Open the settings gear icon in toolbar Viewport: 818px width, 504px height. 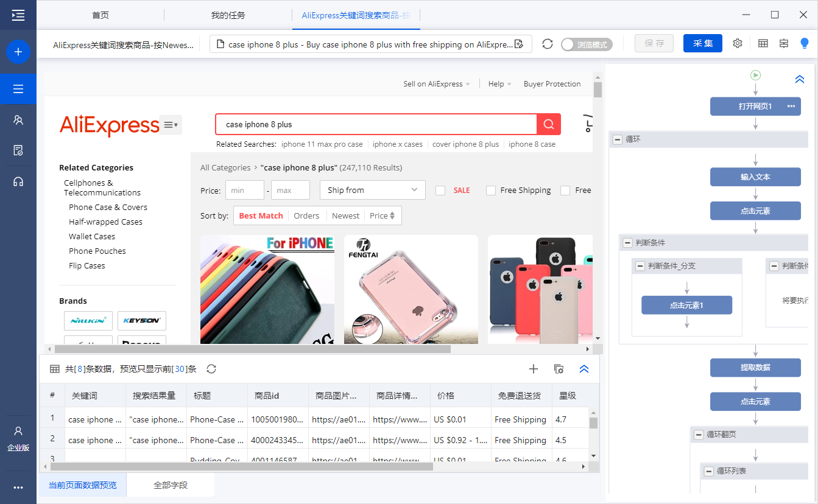pyautogui.click(x=738, y=43)
